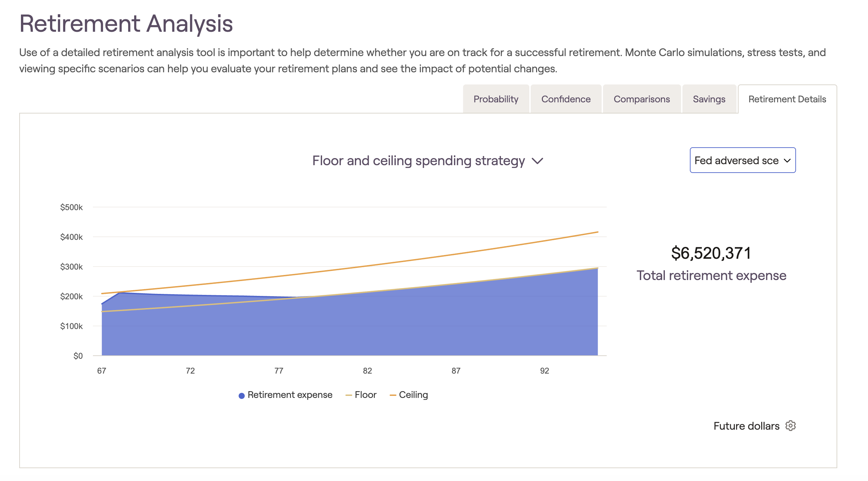Open the Comparisons tab
868x481 pixels.
pos(642,99)
